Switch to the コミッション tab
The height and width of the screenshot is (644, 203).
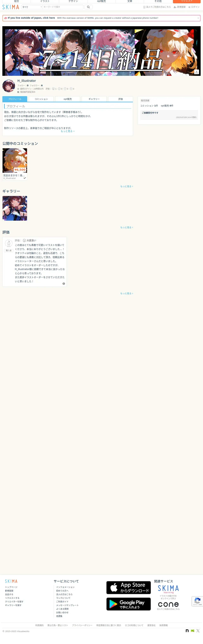(41, 99)
